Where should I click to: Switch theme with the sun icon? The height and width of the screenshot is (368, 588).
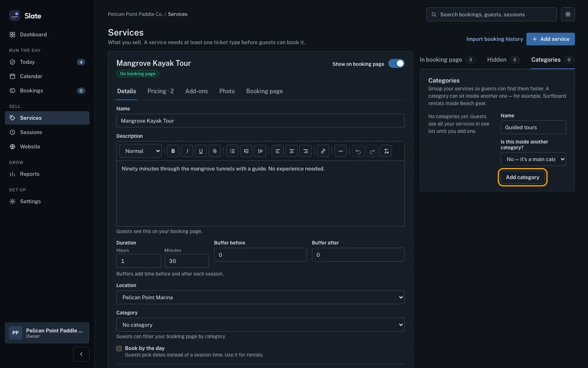[x=568, y=14]
